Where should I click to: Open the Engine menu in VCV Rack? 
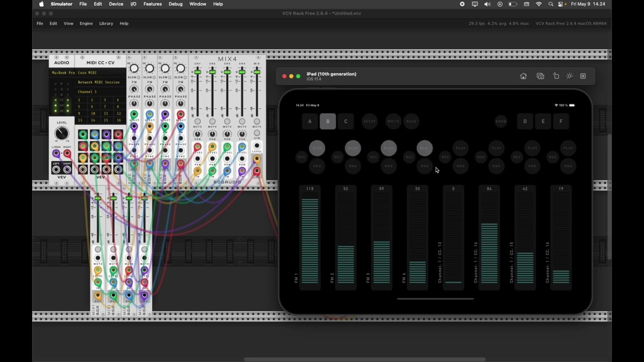coord(86,24)
